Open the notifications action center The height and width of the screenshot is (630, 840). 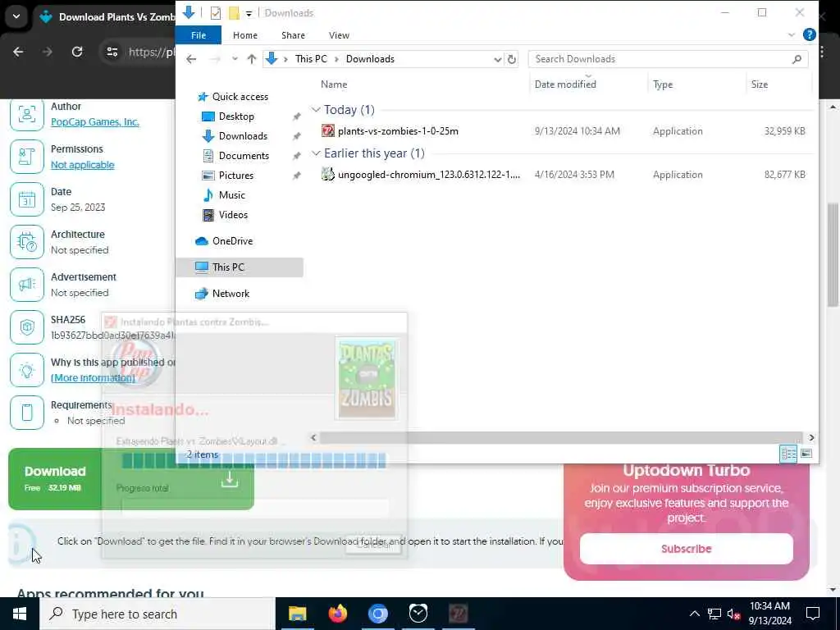[813, 614]
